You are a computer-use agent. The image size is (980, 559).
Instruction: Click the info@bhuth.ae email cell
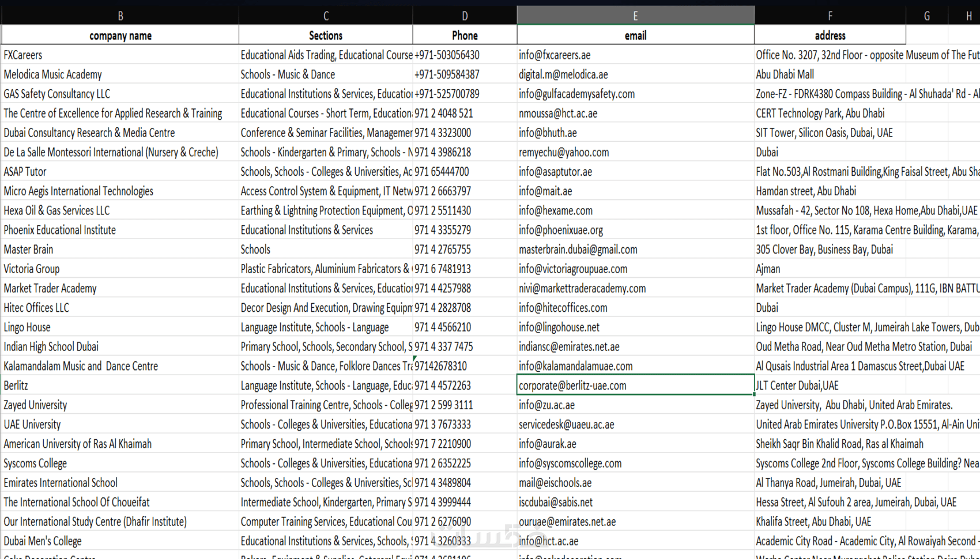(635, 133)
